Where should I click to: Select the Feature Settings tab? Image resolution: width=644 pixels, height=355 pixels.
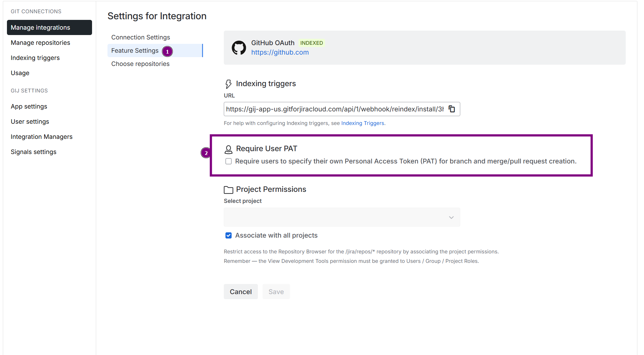pyautogui.click(x=135, y=50)
